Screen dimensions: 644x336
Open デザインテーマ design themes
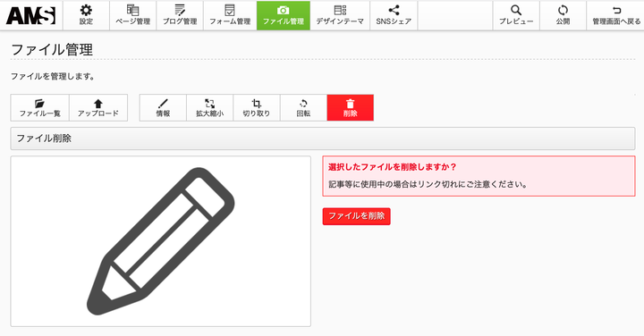tap(340, 15)
